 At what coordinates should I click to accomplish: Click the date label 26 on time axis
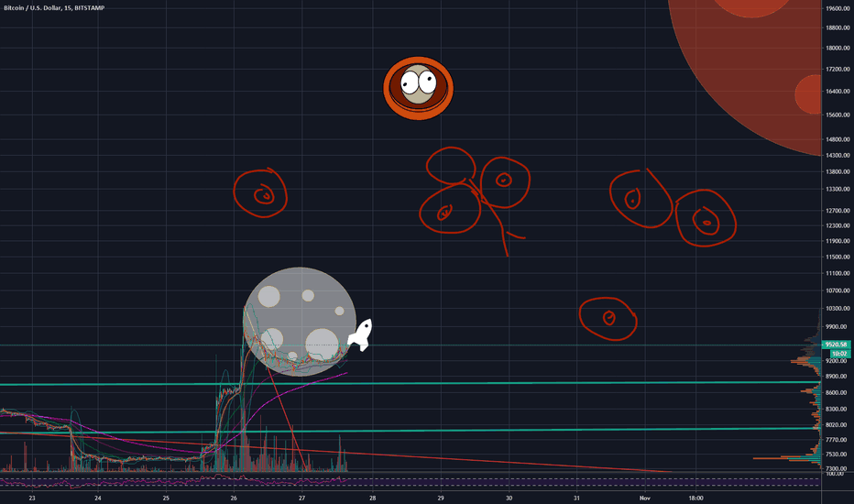[234, 498]
